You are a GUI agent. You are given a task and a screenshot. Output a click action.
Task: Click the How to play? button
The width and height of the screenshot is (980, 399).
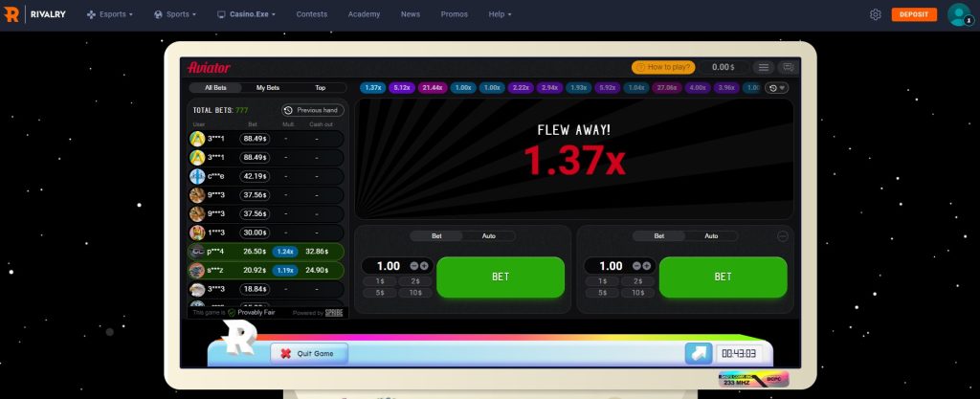click(663, 67)
